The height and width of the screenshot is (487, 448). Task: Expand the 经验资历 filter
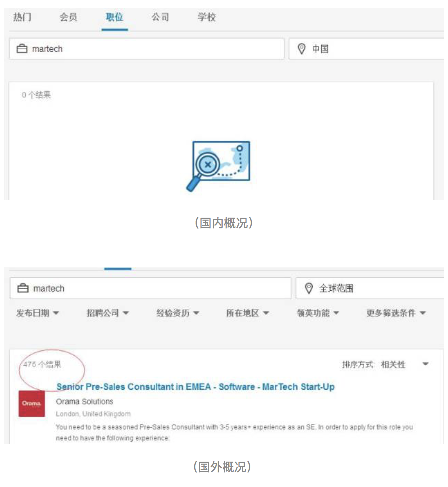[x=178, y=313]
